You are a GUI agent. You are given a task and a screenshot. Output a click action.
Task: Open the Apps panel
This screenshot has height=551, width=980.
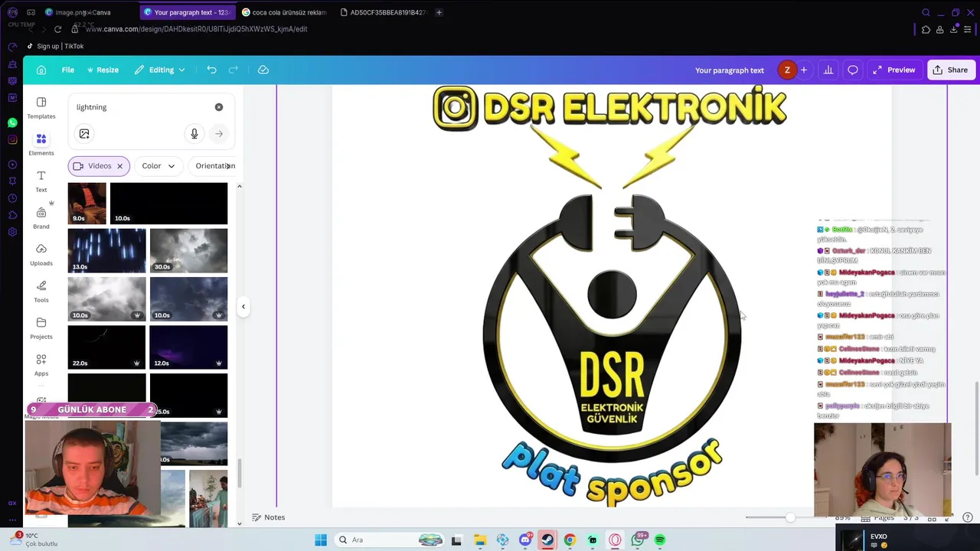tap(41, 364)
